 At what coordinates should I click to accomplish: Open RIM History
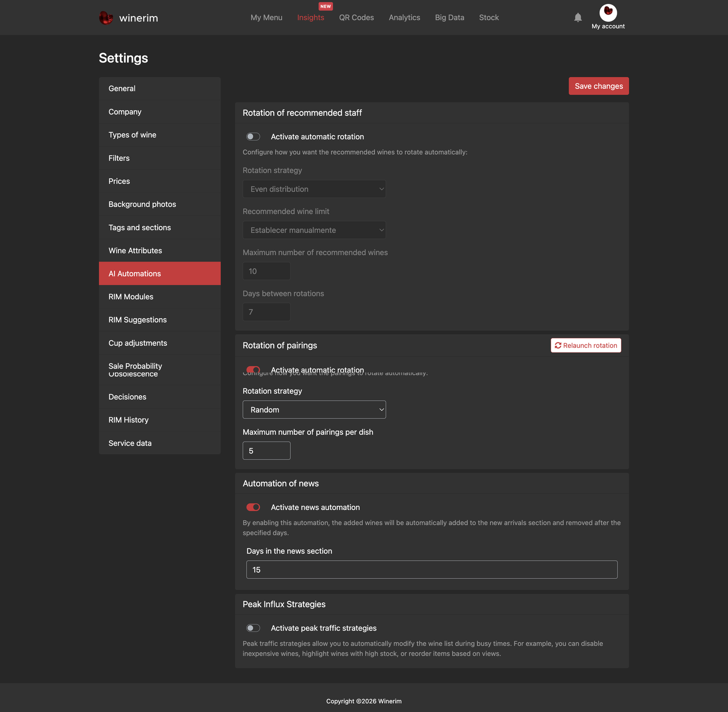pyautogui.click(x=160, y=420)
